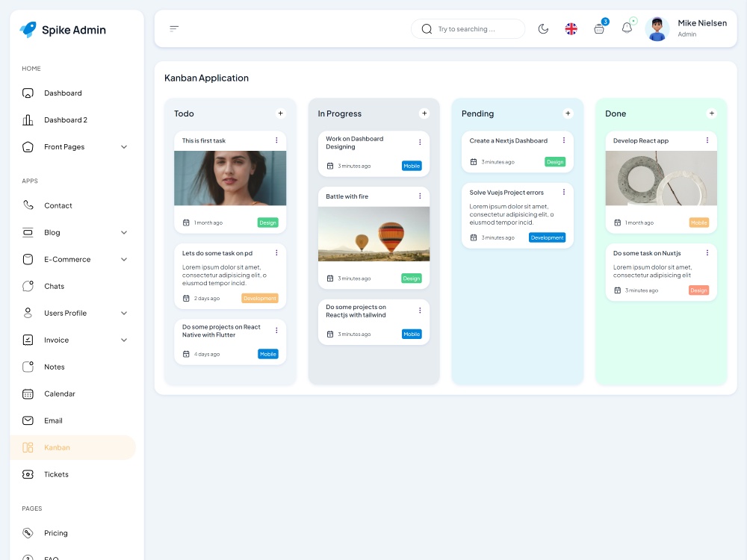The image size is (747, 560).
Task: Switch to dark mode moon icon
Action: [x=543, y=28]
